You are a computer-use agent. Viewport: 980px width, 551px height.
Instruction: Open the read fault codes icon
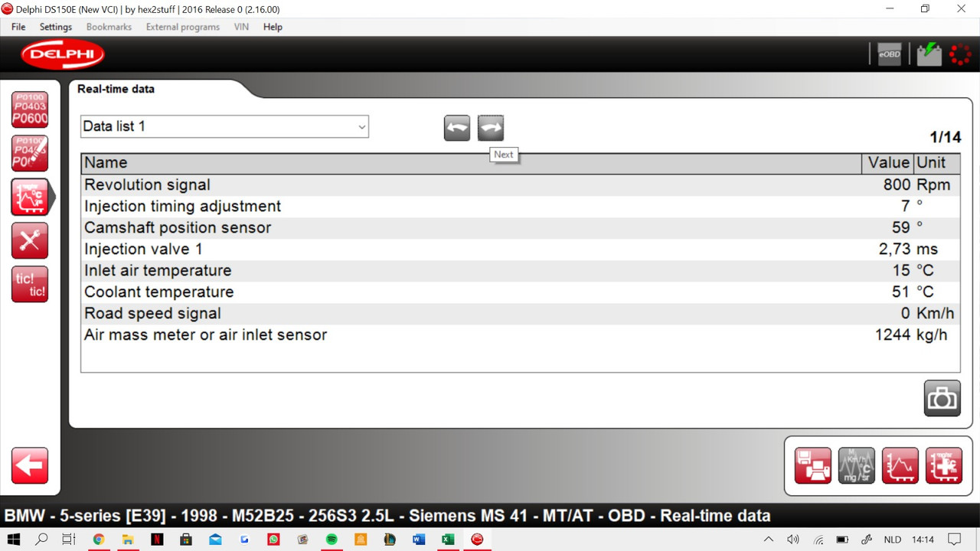[30, 109]
